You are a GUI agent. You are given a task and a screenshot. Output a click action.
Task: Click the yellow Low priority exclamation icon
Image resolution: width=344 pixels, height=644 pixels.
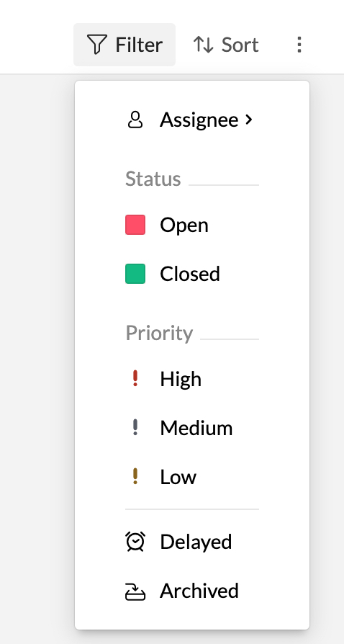click(x=135, y=476)
